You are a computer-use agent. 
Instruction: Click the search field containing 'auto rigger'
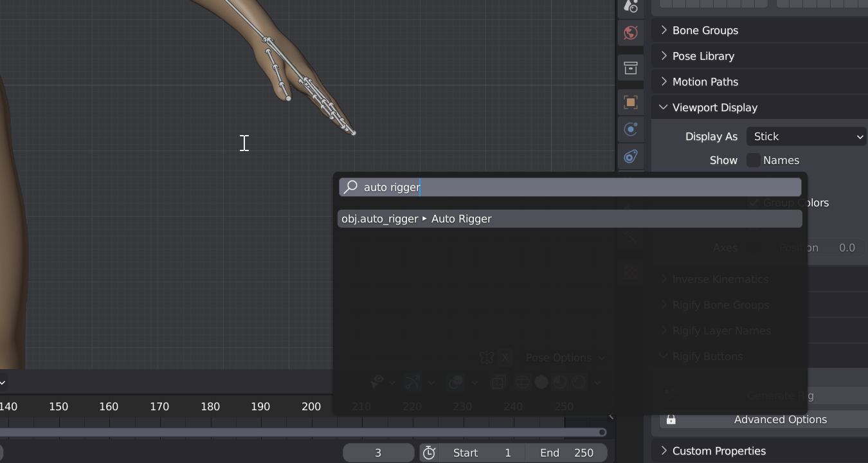[x=570, y=187]
